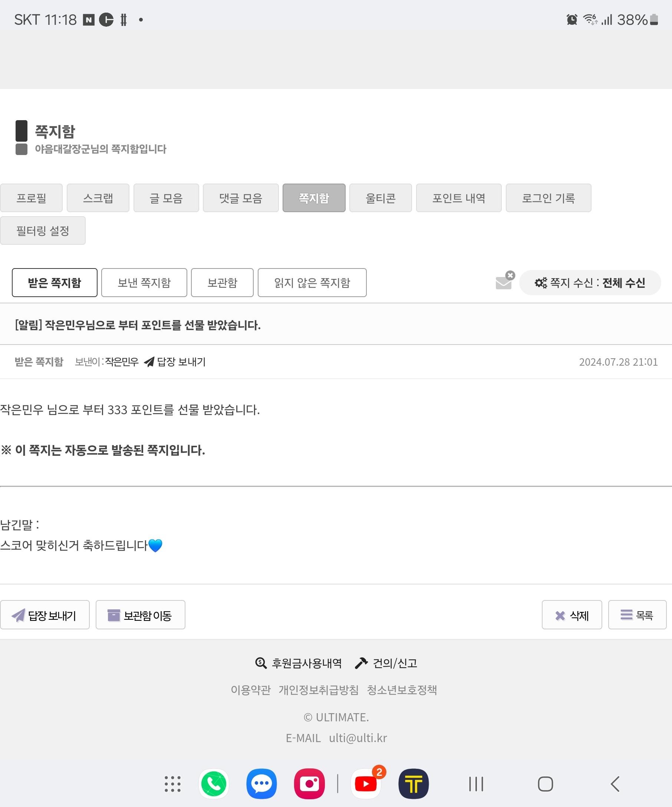
Task: Click the bottom 답장 보내기 button
Action: [45, 615]
